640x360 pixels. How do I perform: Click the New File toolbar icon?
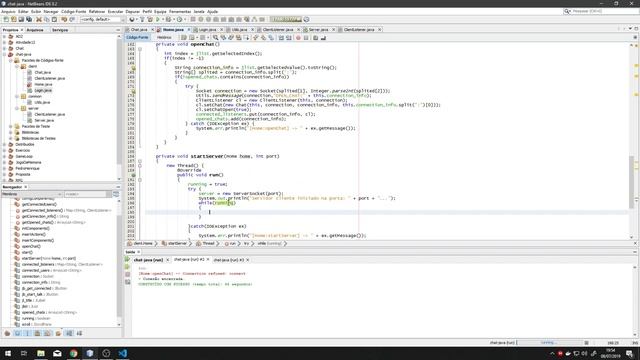click(6, 19)
